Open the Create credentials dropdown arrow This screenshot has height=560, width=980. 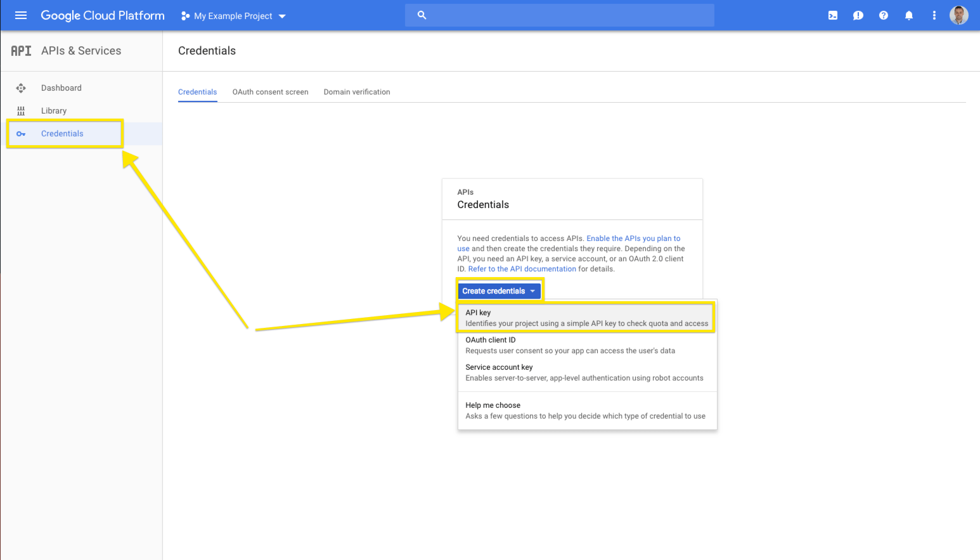[532, 290]
